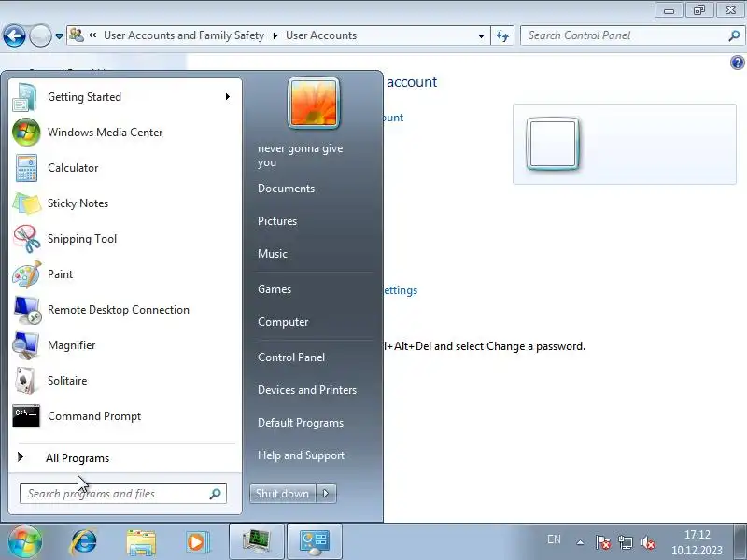Viewport: 747px width, 560px height.
Task: Launch Windows Media Center icon
Action: (x=26, y=133)
